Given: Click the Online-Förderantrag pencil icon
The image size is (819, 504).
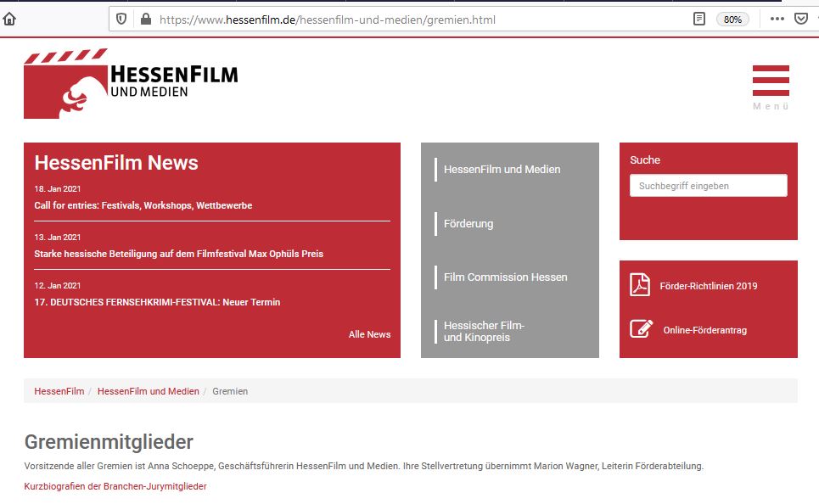Looking at the screenshot, I should point(641,329).
